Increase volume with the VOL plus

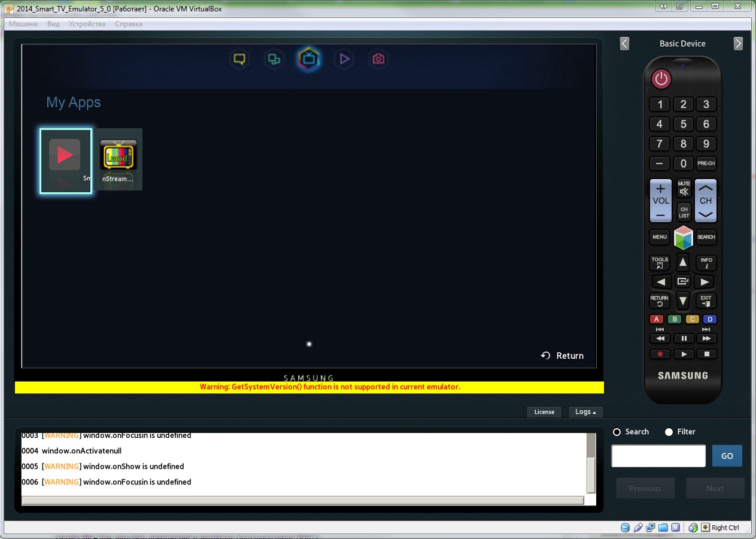coord(661,189)
